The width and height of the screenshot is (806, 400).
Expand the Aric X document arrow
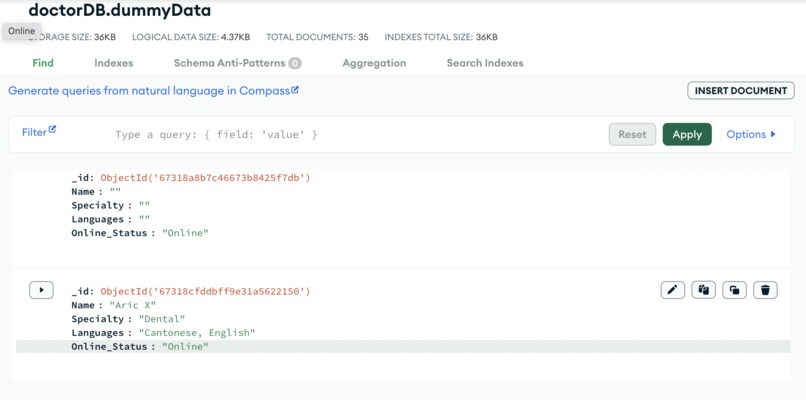[41, 290]
